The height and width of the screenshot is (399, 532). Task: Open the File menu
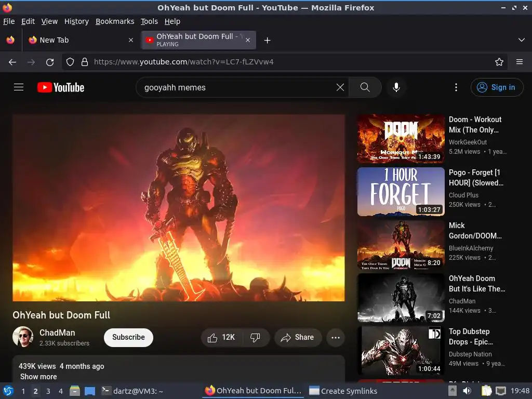[x=9, y=21]
